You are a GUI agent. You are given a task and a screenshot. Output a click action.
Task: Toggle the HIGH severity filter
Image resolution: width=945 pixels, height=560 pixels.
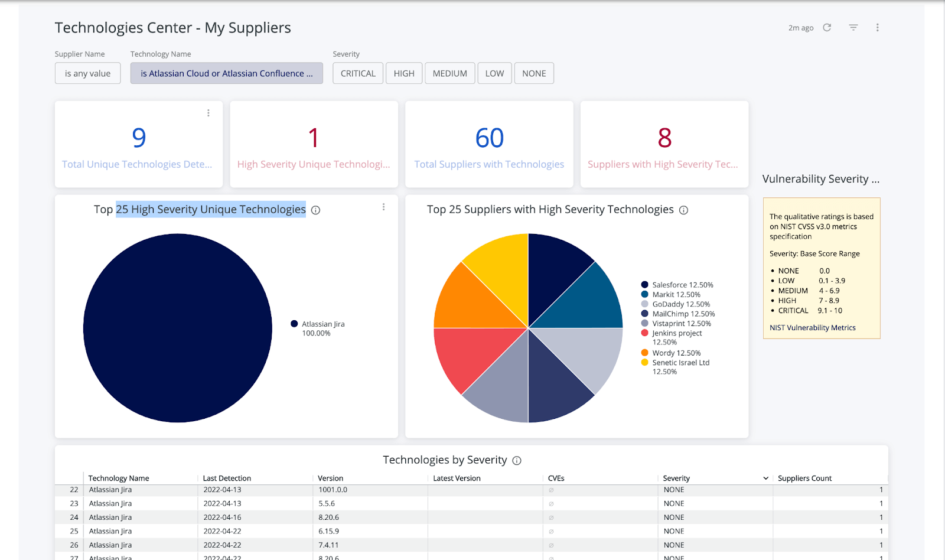point(404,73)
